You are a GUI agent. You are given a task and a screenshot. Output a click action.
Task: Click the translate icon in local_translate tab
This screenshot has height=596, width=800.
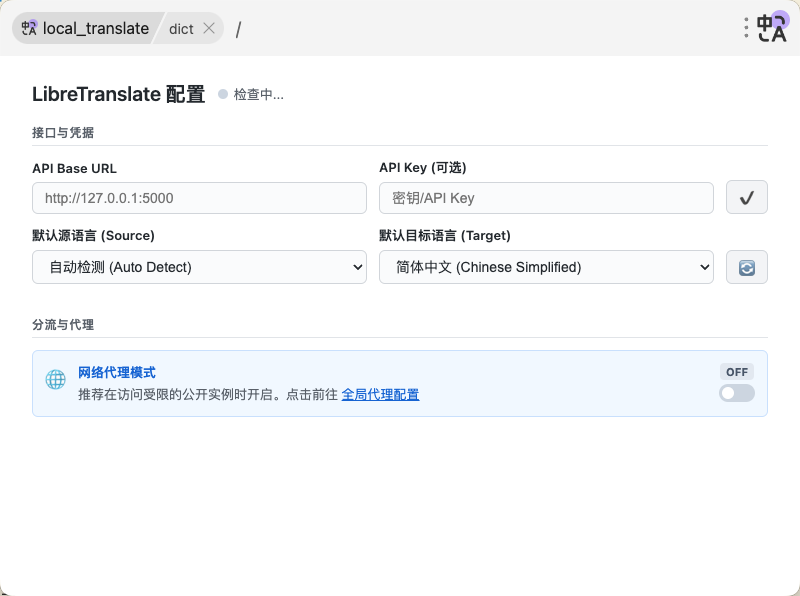[x=29, y=28]
